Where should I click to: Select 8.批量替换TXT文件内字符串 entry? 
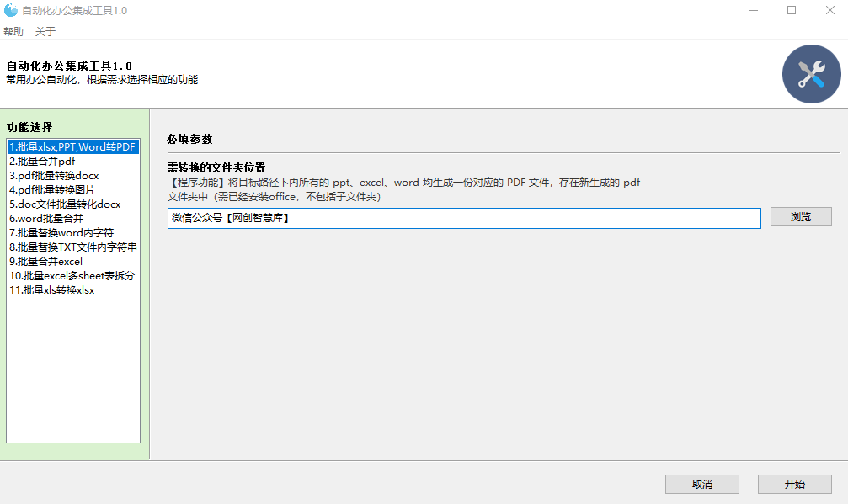coord(73,247)
